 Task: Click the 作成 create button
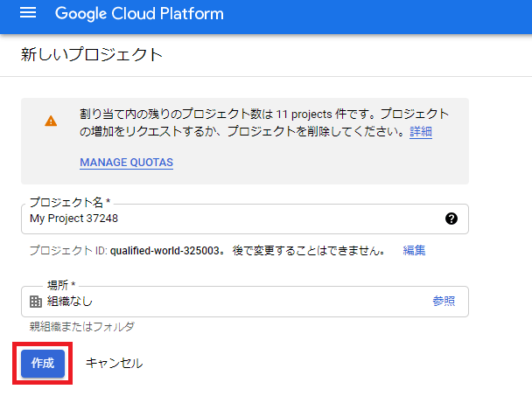click(x=43, y=364)
